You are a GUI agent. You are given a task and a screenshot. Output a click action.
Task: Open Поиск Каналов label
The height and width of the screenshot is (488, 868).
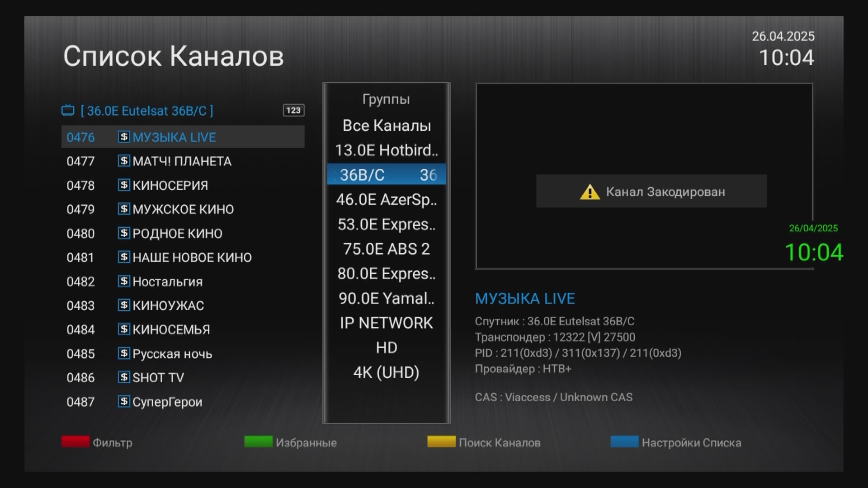click(x=500, y=442)
